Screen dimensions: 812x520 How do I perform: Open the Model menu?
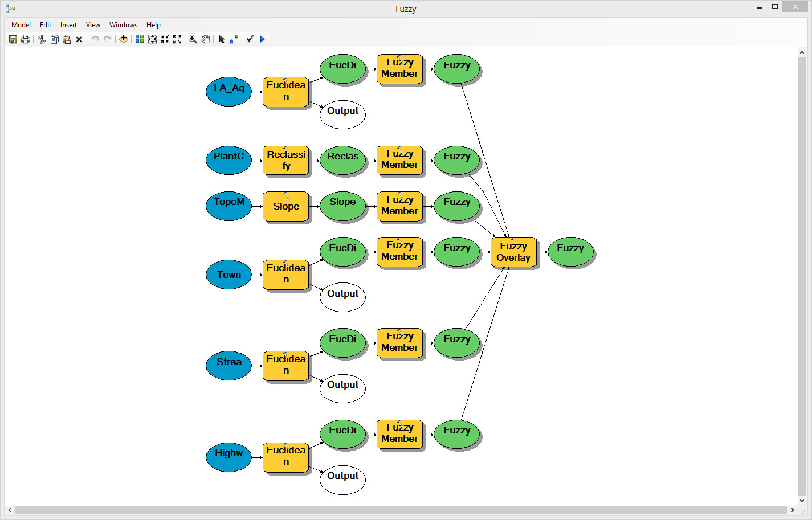point(21,25)
